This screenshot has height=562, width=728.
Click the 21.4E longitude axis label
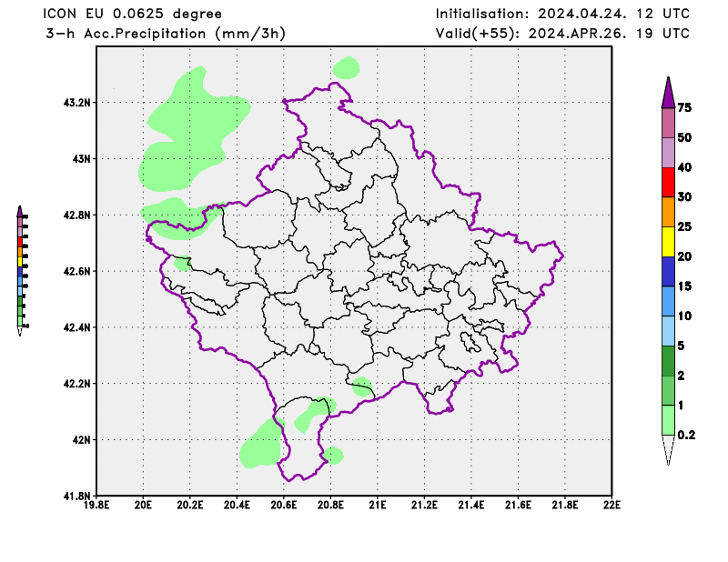471,505
